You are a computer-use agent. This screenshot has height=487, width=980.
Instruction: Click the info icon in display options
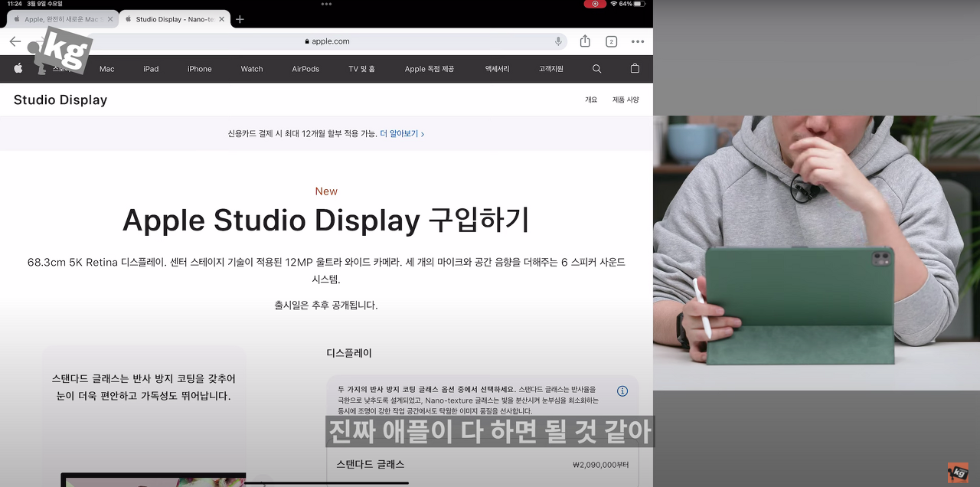pyautogui.click(x=622, y=391)
